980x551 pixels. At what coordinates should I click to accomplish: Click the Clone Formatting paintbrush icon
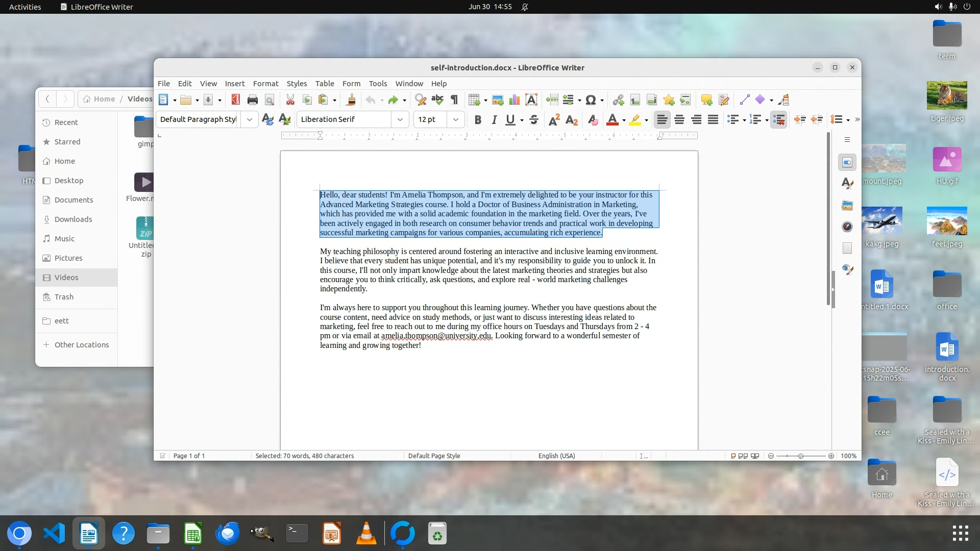(x=351, y=100)
